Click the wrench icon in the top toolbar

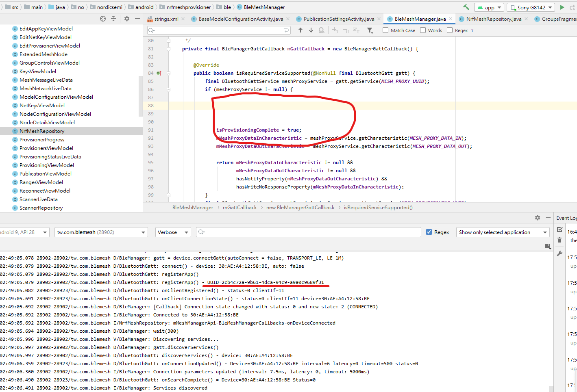coord(466,7)
